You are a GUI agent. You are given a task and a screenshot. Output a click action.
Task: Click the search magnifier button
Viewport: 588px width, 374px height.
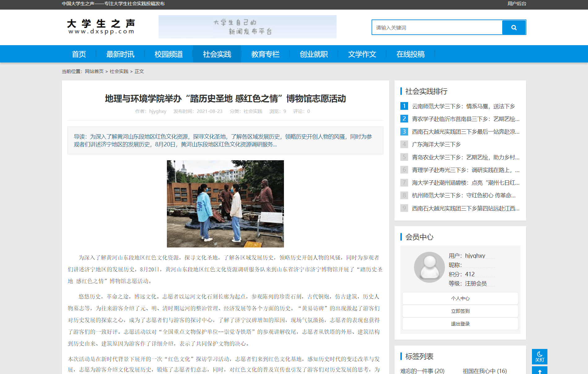[514, 28]
